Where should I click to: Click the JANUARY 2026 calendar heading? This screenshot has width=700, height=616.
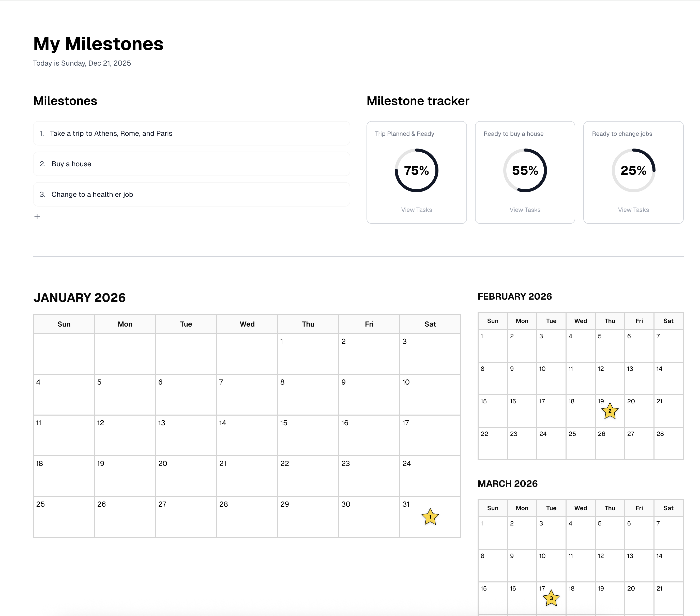(80, 297)
